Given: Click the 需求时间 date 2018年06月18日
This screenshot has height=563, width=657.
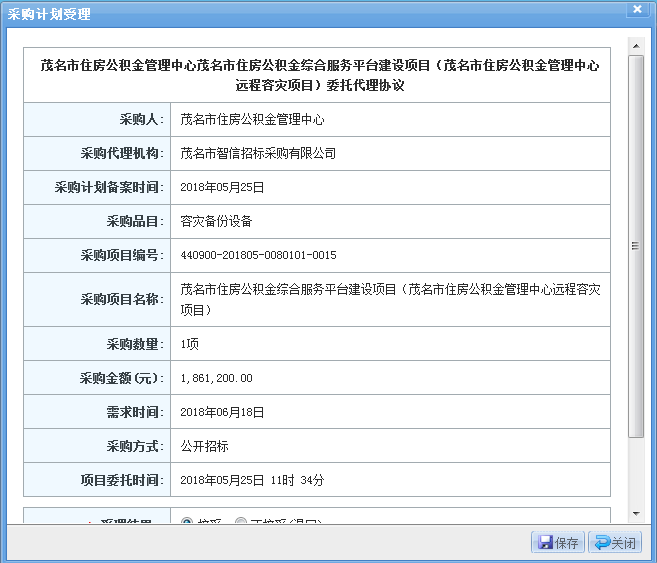Looking at the screenshot, I should 222,412.
